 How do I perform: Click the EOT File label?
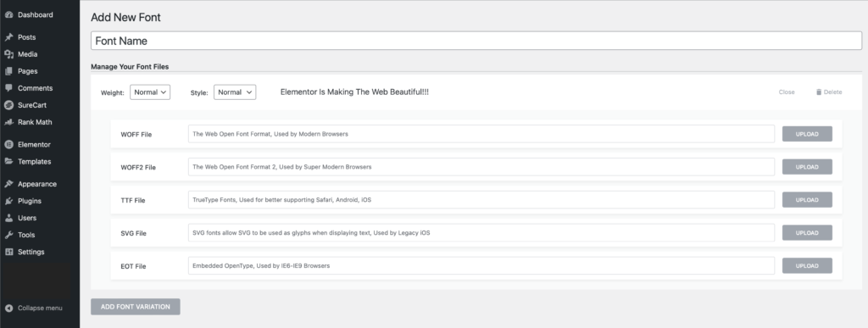click(133, 266)
